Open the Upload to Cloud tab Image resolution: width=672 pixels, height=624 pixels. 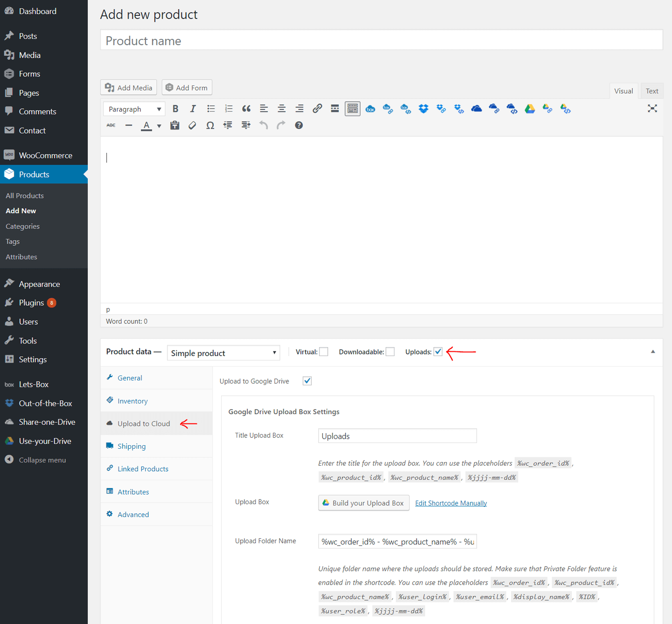point(156,424)
